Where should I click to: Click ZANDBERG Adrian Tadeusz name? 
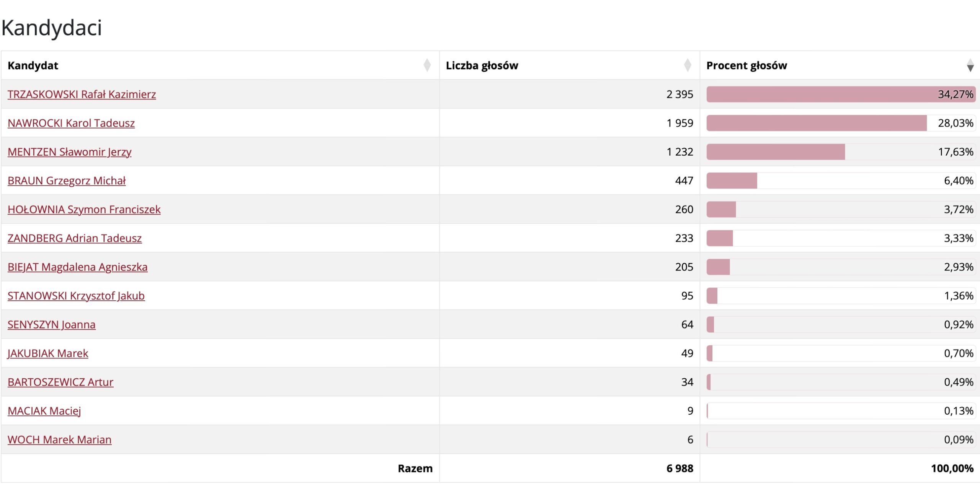click(x=75, y=238)
